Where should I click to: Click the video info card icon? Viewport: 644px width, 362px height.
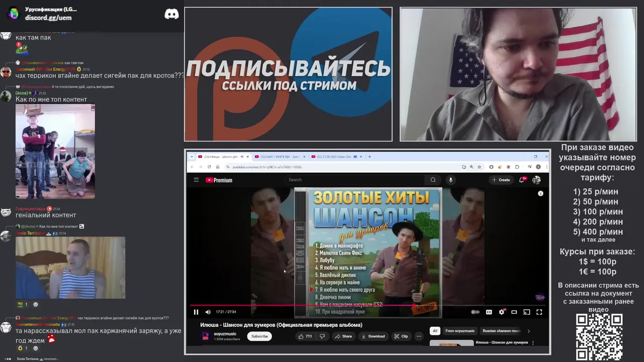[x=540, y=194]
